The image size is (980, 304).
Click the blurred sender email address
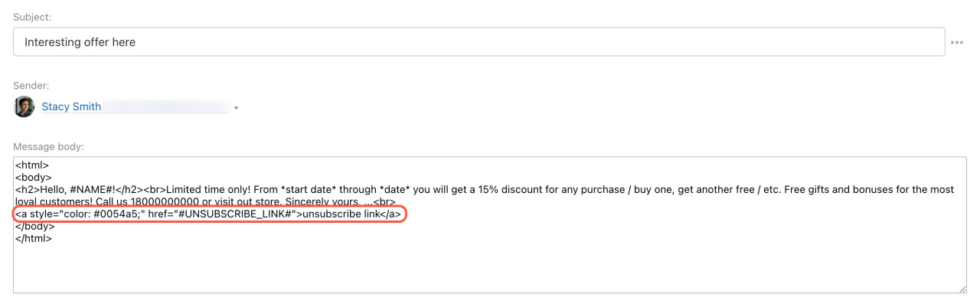165,107
